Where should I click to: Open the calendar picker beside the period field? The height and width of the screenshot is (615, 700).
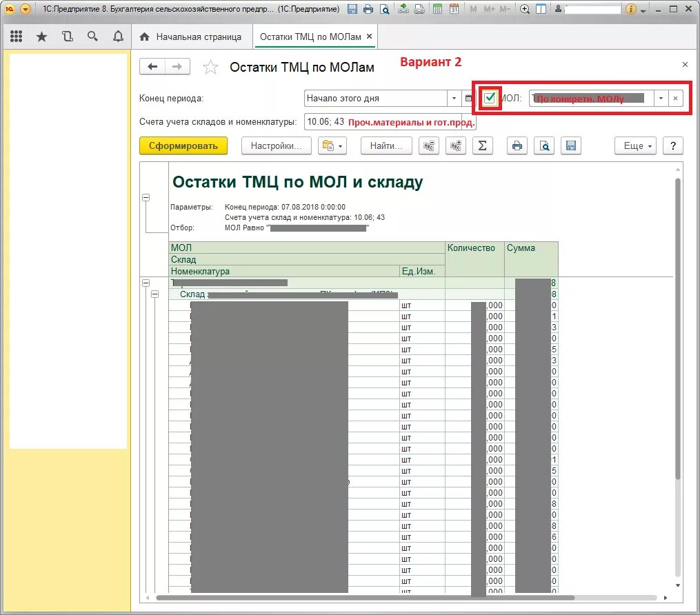(x=468, y=98)
